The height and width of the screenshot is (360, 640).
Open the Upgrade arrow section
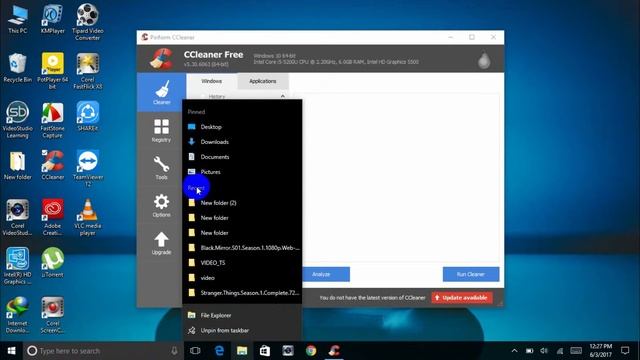(x=161, y=243)
